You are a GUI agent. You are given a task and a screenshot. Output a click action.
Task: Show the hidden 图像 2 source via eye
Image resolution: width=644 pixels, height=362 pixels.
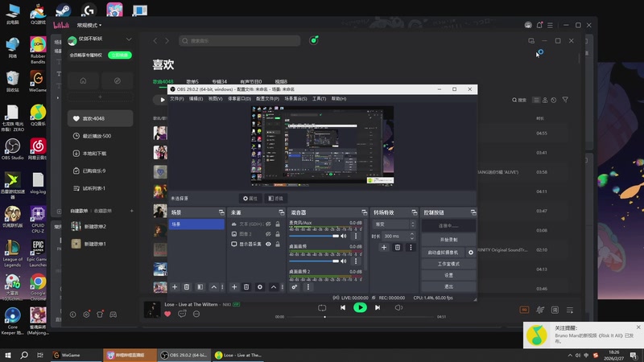pyautogui.click(x=268, y=234)
